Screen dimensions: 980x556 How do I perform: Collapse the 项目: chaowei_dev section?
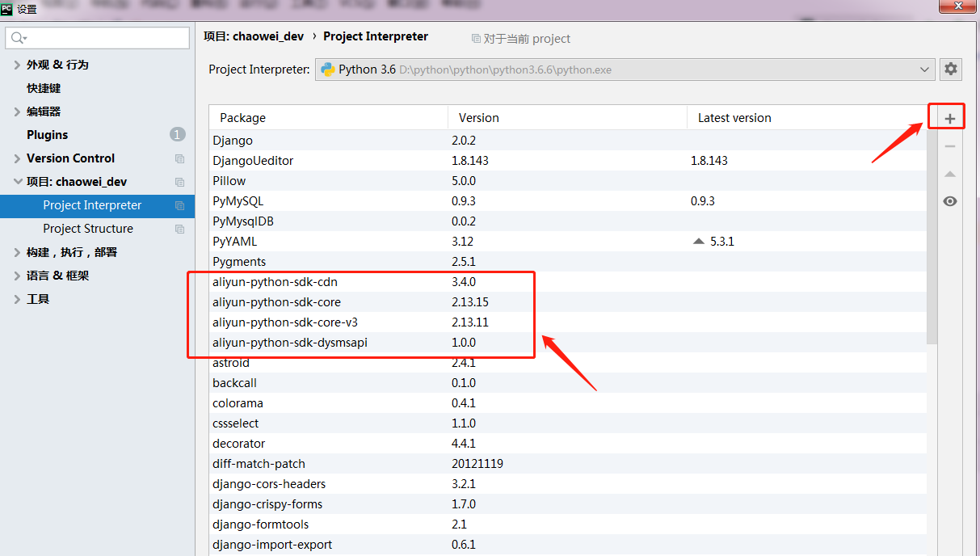pos(18,181)
